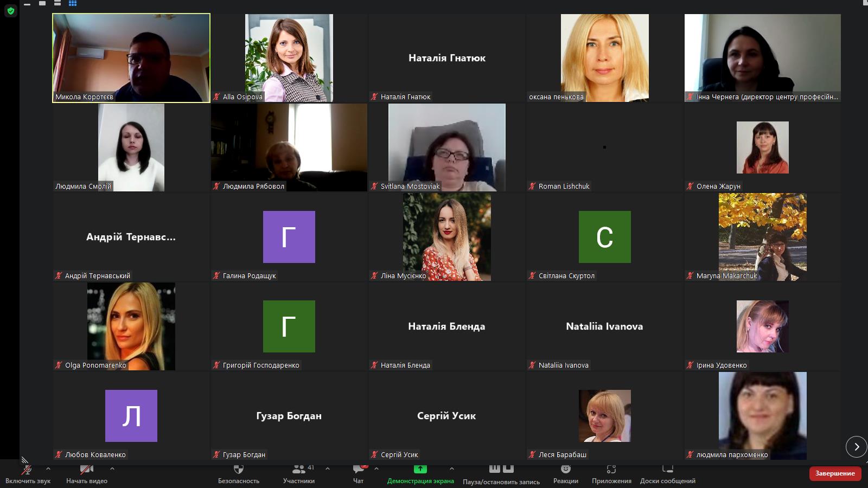Click the muted mic icon beside Nataliia Ivanova
This screenshot has height=488, width=868.
[532, 365]
